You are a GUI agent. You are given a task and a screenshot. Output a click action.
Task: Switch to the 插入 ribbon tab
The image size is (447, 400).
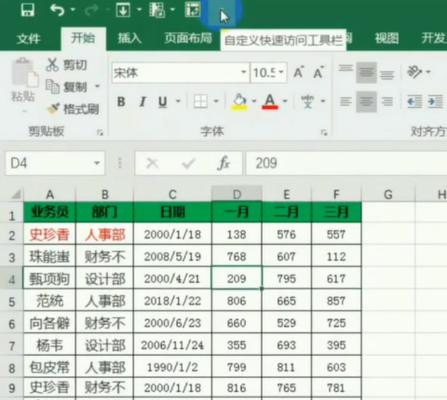130,38
